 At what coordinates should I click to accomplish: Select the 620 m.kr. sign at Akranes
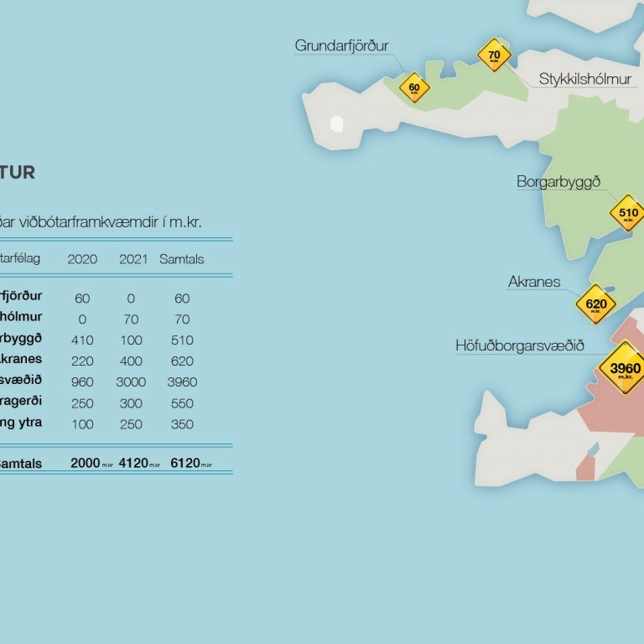(x=596, y=304)
